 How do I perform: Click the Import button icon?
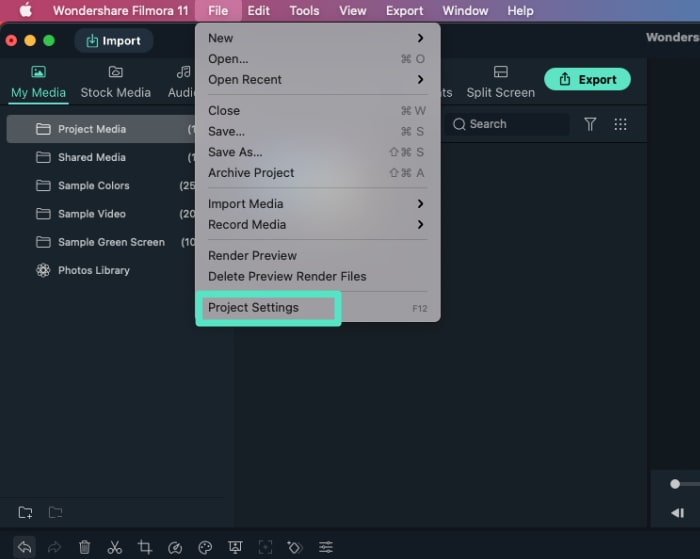coord(92,41)
